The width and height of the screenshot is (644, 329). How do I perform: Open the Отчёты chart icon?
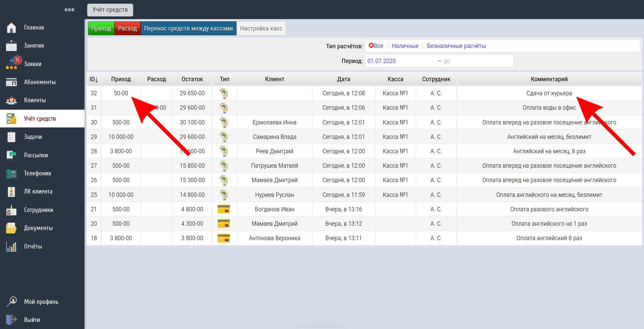tap(11, 246)
